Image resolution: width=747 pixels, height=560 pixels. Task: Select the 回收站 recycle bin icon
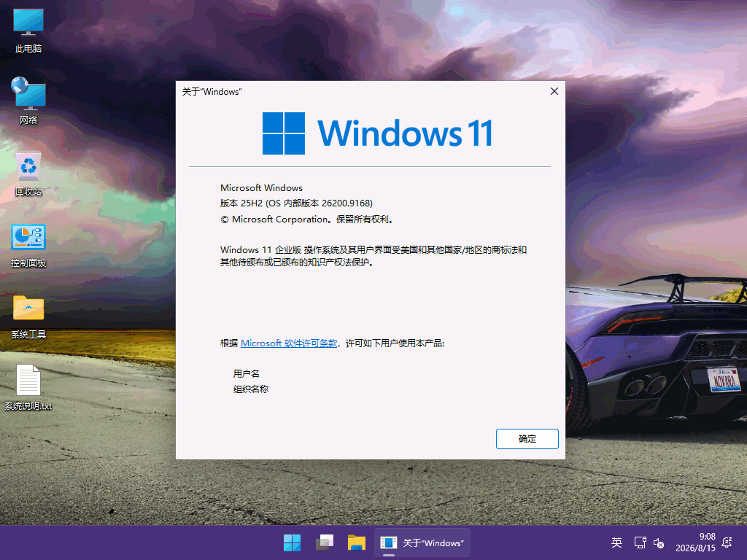click(28, 174)
